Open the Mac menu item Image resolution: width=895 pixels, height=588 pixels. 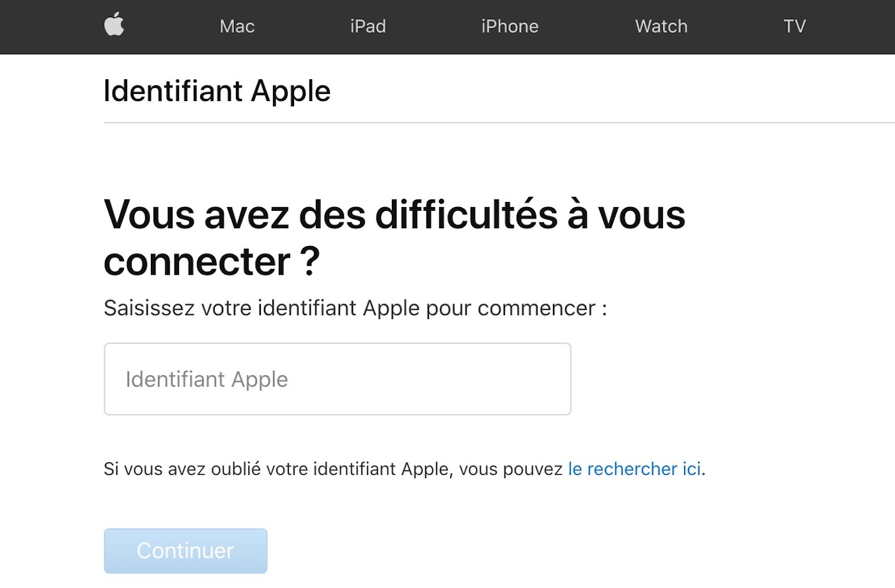point(237,26)
